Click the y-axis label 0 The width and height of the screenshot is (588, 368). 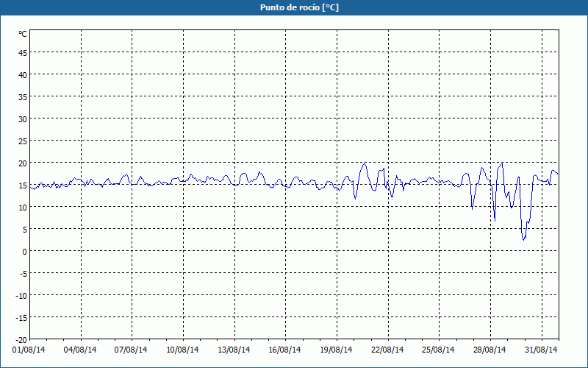tap(25, 252)
